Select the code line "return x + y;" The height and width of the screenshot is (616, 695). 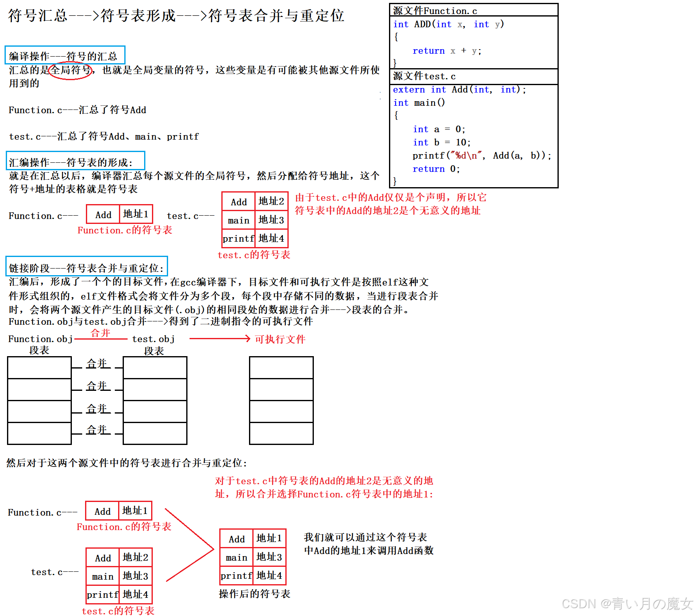tap(447, 51)
